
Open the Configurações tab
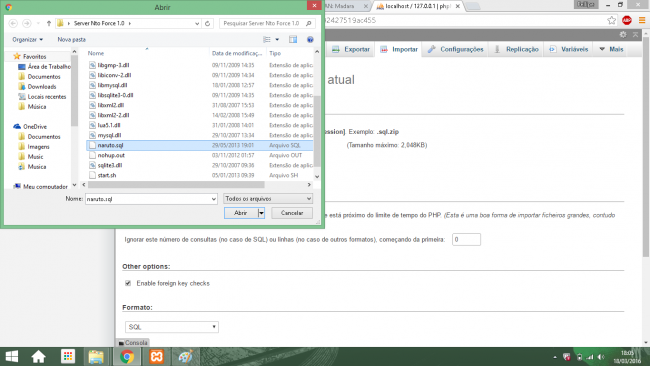click(x=456, y=49)
